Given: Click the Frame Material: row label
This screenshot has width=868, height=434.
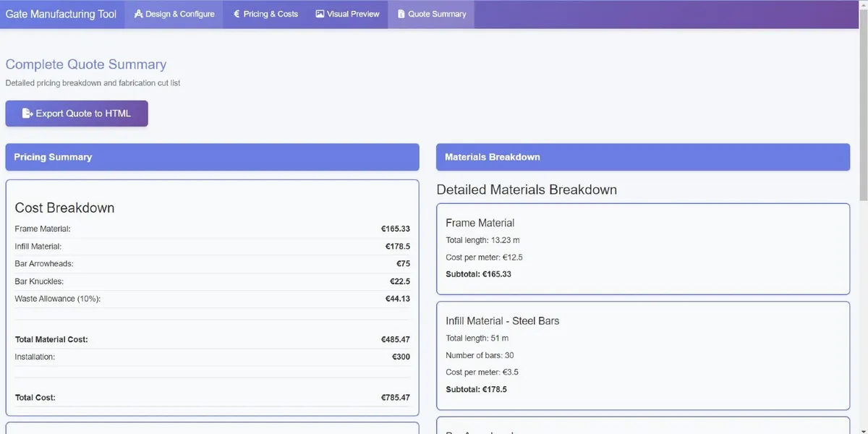Looking at the screenshot, I should (x=43, y=229).
